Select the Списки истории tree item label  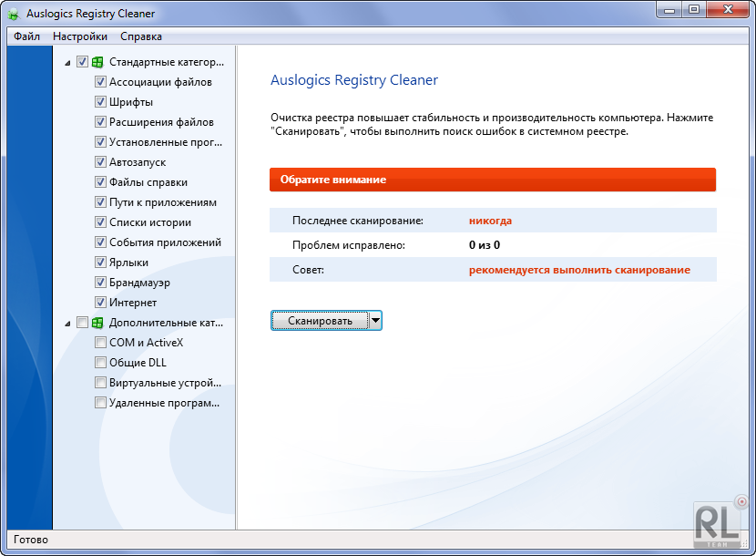150,222
